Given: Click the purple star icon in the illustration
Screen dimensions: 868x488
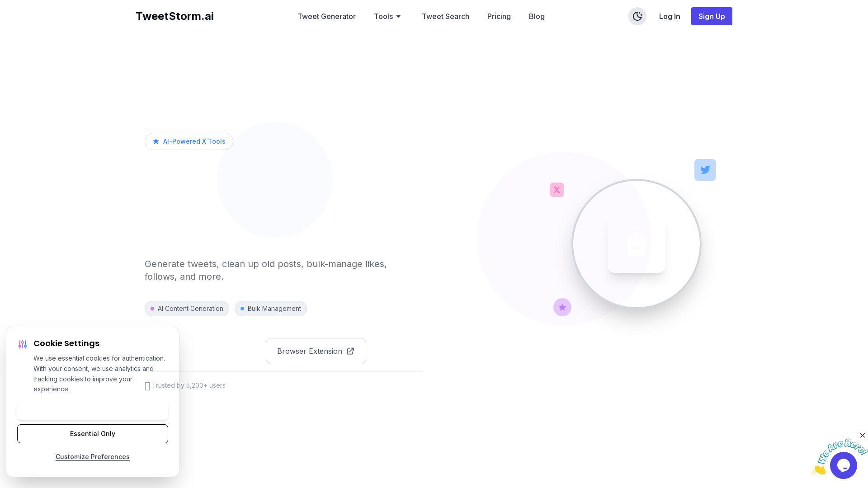Looking at the screenshot, I should pos(562,307).
